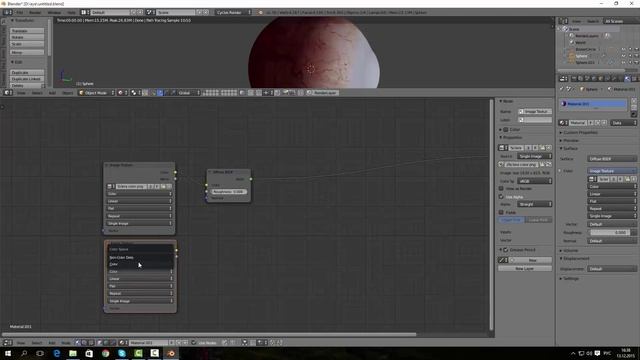
Task: Open Windows Start menu
Action: (x=8, y=353)
